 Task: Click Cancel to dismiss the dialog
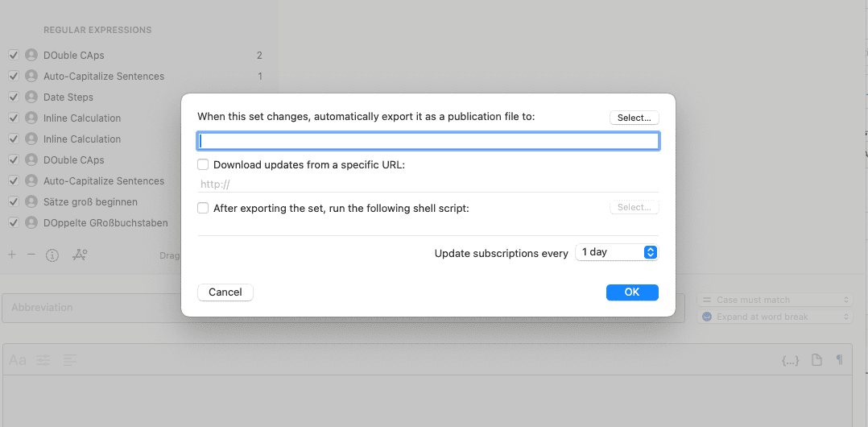click(225, 292)
